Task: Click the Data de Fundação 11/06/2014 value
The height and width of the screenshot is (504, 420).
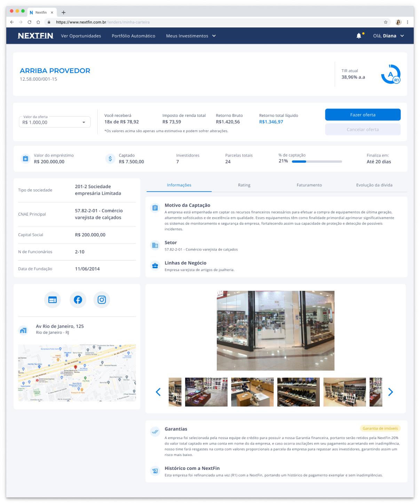Action: click(x=87, y=269)
